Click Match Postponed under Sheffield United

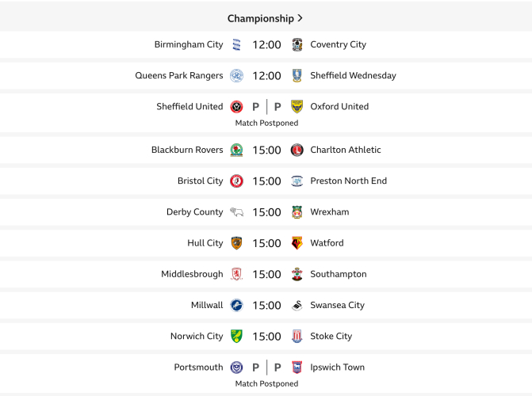(x=266, y=124)
